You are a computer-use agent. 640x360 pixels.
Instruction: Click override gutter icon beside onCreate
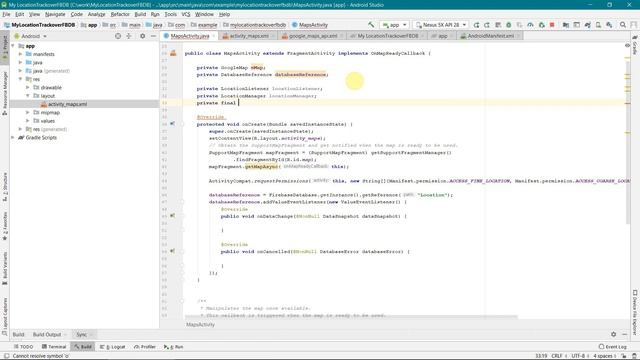pos(173,124)
